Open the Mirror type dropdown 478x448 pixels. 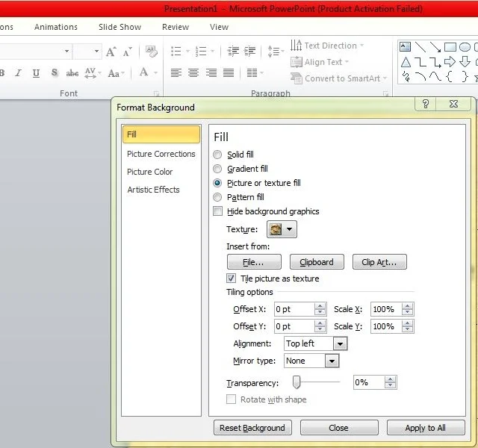coord(332,361)
